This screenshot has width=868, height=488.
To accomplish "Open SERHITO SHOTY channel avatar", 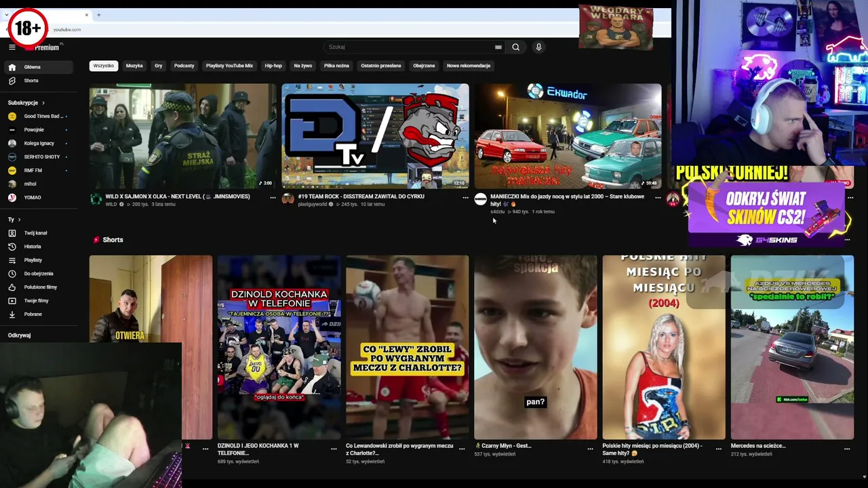I will [12, 157].
